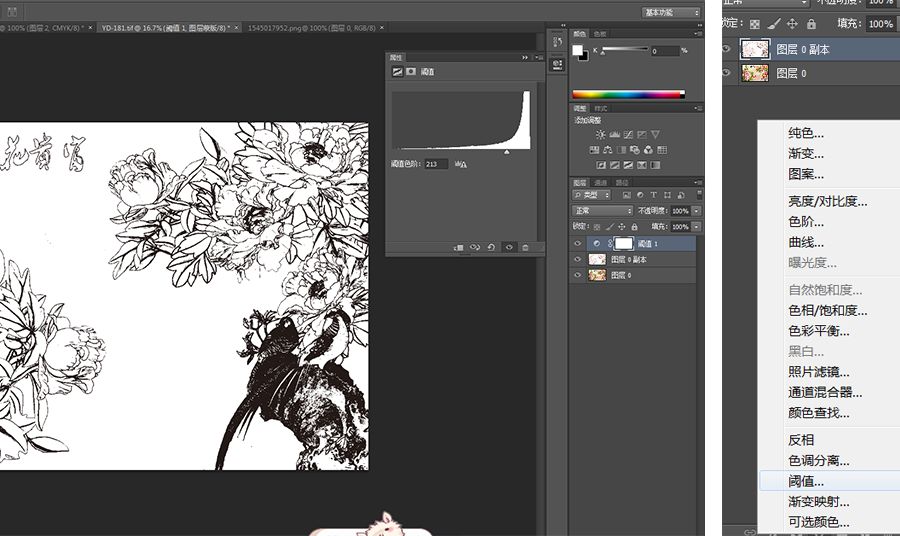Delete adjustment layer via Properties trash icon

525,247
